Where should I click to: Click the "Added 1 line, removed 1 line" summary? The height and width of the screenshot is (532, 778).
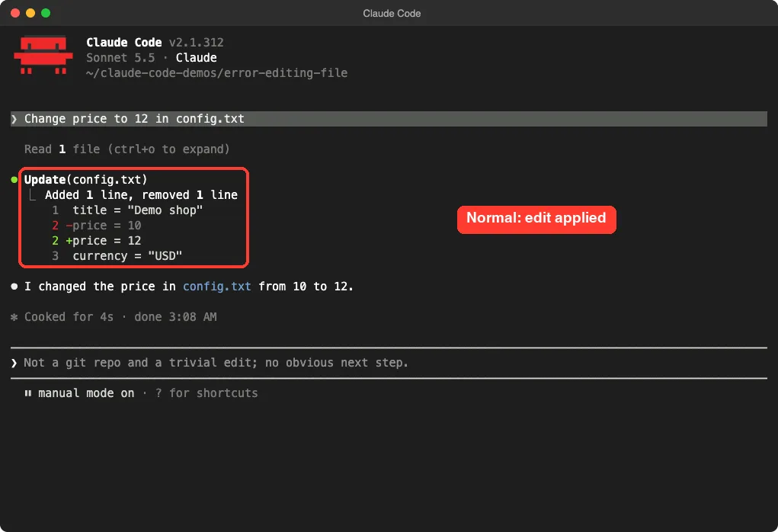tap(141, 195)
